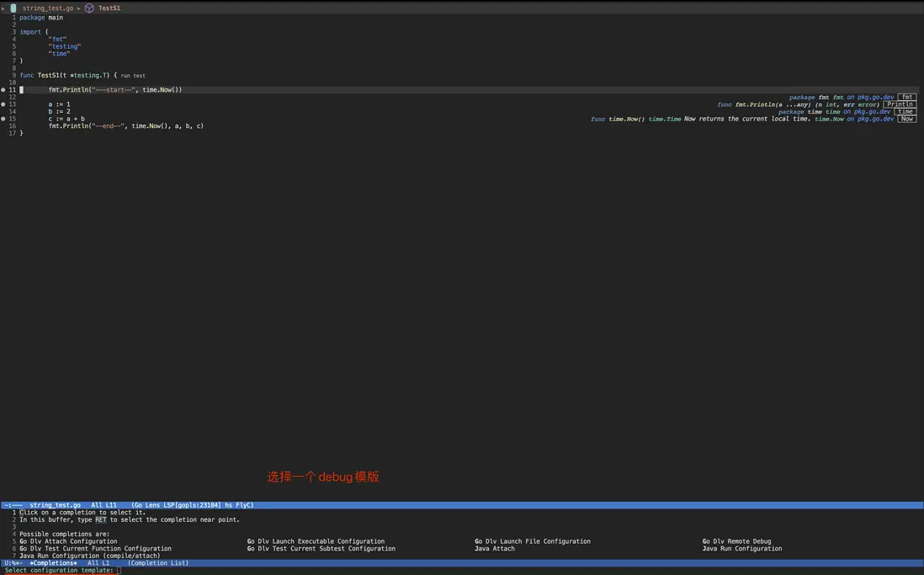Choose Java Run Configuration (compile/attach)

89,556
